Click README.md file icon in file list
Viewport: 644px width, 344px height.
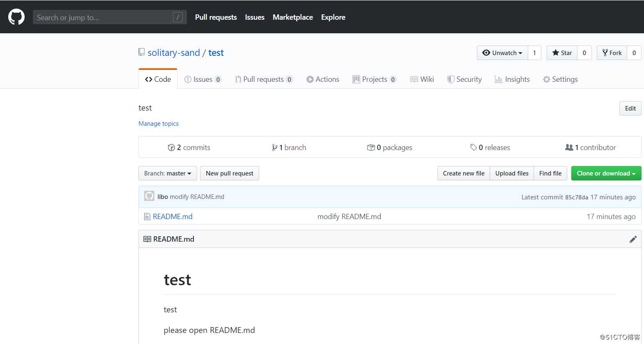tap(147, 216)
